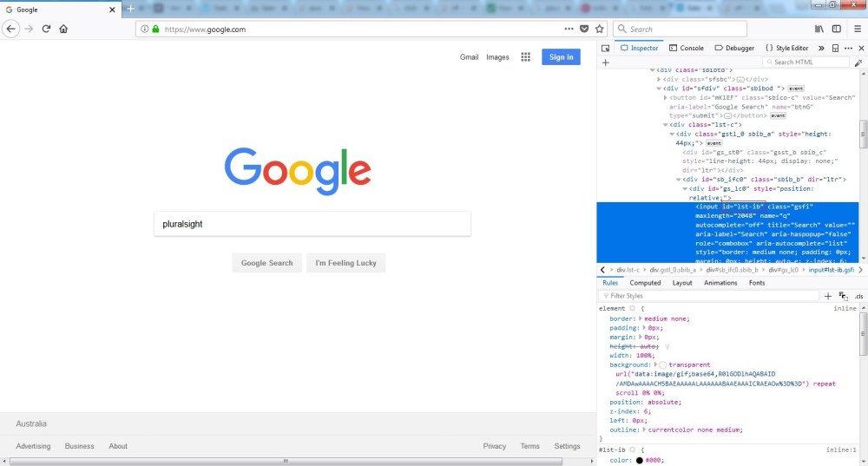868x466 pixels.
Task: Click the Google search box containing pluralsight
Action: [312, 224]
